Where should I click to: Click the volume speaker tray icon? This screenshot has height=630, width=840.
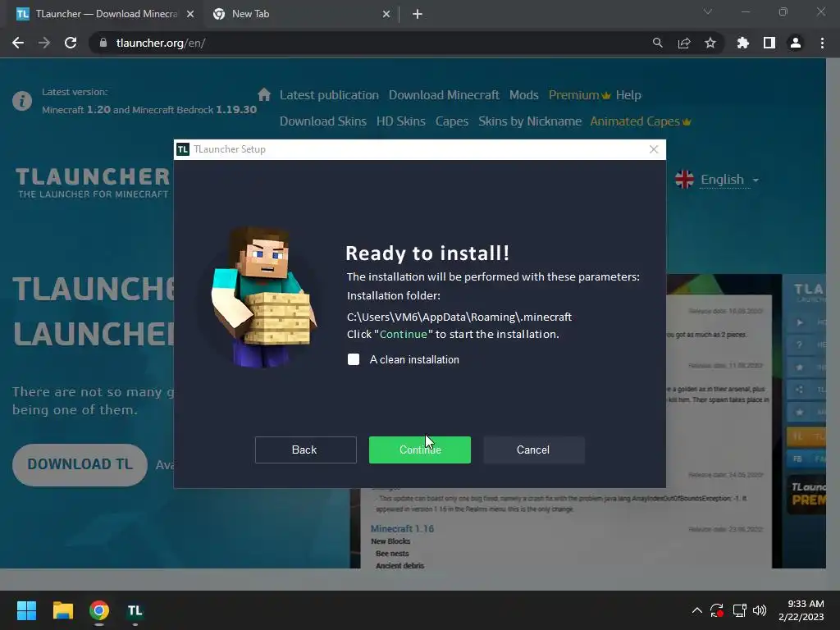coord(760,610)
